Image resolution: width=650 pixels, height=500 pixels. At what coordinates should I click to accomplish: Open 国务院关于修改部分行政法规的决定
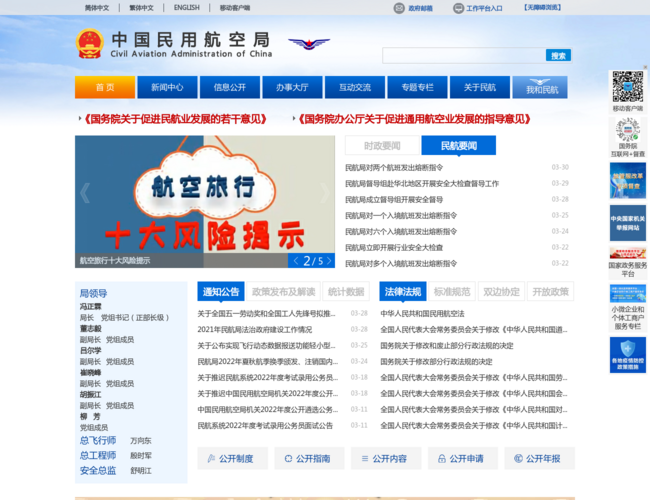436,362
